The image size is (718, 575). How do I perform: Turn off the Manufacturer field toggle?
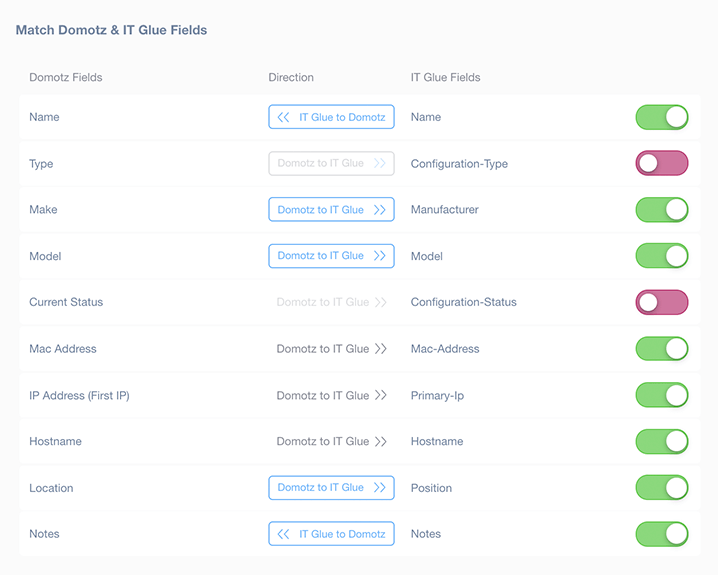tap(662, 210)
